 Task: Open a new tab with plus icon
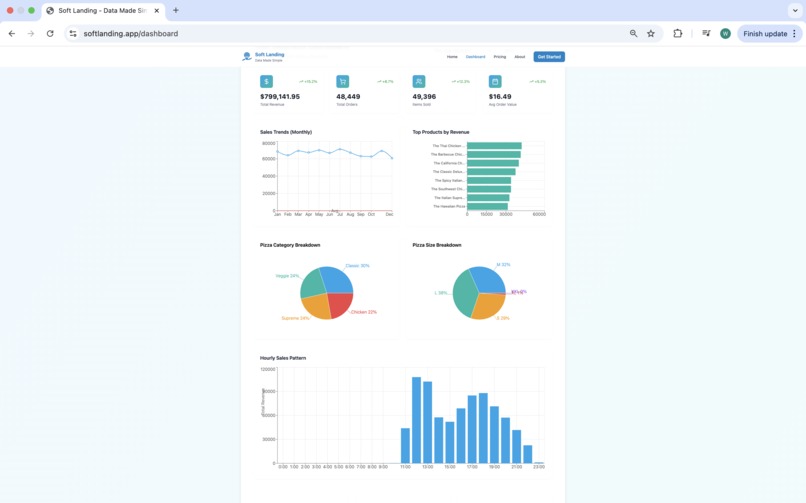click(176, 10)
